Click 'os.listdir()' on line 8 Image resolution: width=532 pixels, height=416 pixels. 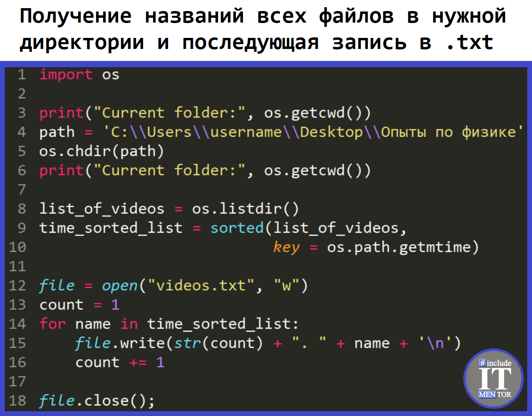click(x=245, y=209)
